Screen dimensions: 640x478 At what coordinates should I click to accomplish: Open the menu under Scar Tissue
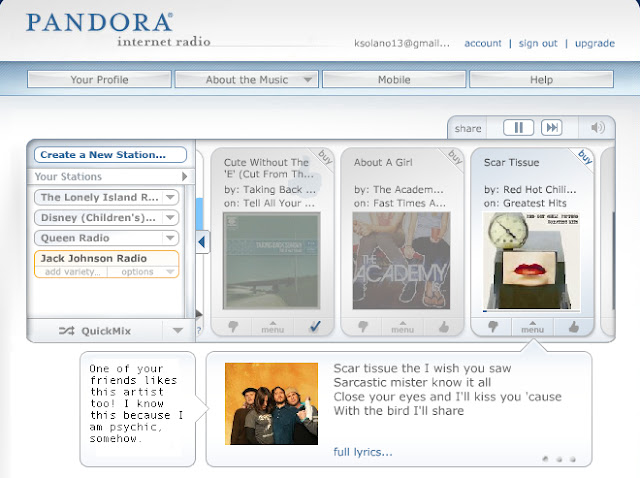(x=533, y=327)
